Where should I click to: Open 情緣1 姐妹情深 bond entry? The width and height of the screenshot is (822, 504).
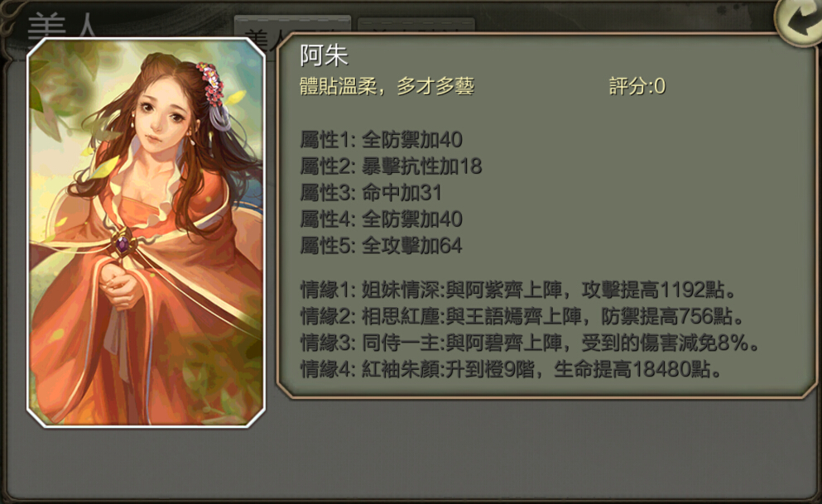point(519,290)
